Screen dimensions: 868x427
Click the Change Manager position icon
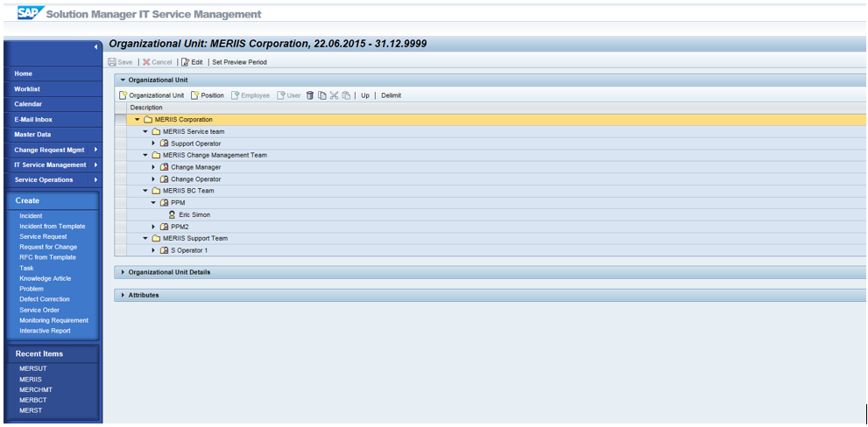tap(164, 167)
